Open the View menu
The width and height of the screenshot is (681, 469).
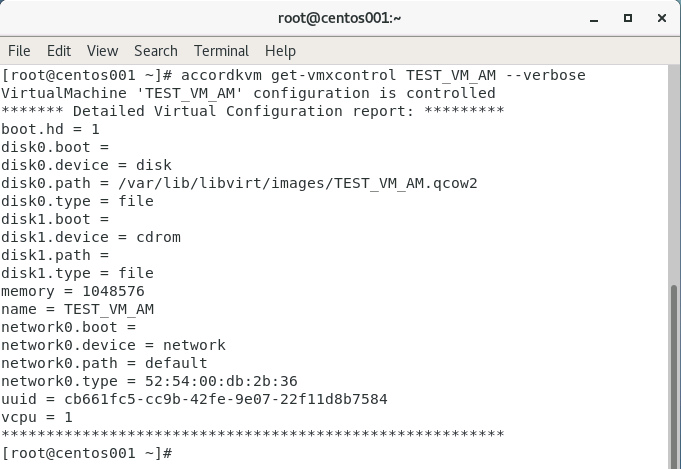click(102, 50)
